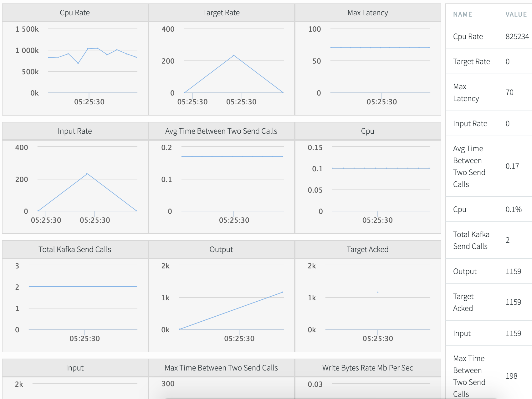The width and height of the screenshot is (532, 399).
Task: Sort table by NAME column header
Action: (463, 14)
